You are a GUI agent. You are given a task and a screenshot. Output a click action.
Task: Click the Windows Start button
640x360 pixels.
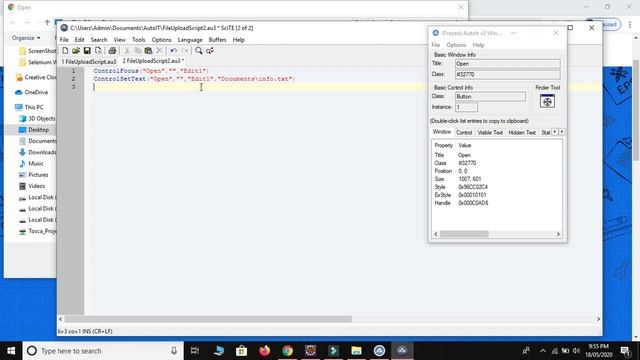(11, 351)
